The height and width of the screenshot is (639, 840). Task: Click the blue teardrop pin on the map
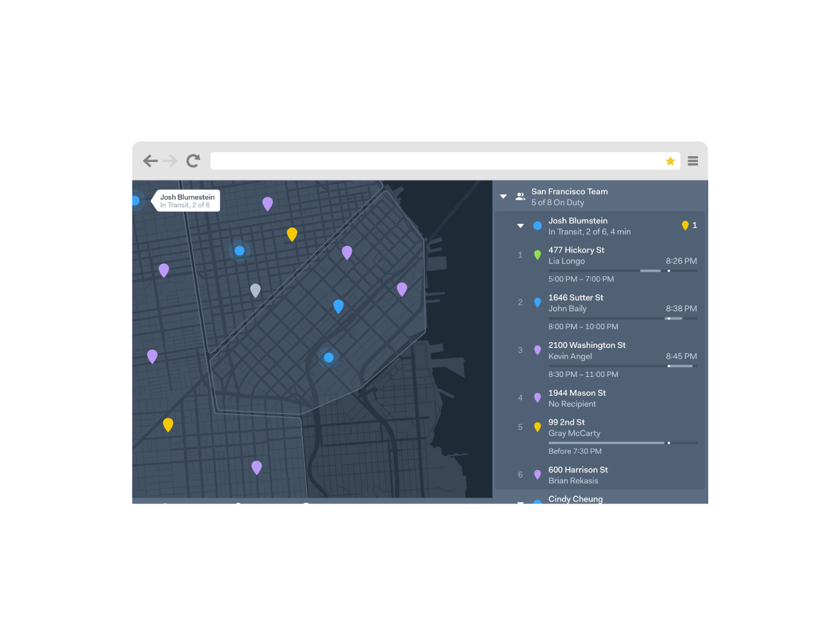pos(338,306)
